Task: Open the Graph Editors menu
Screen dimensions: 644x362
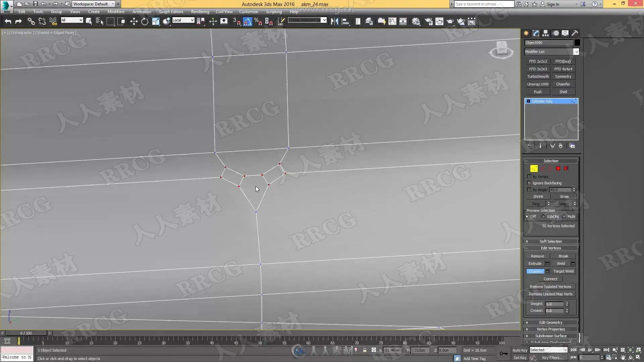Action: (171, 11)
